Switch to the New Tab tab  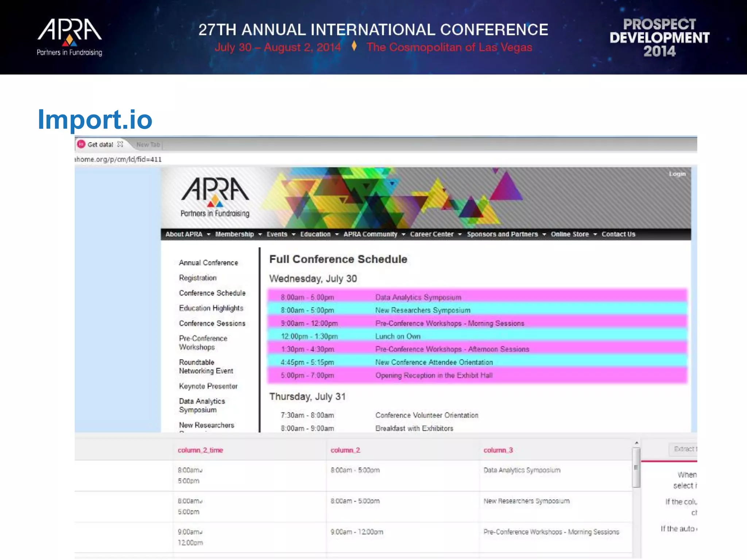tap(148, 145)
